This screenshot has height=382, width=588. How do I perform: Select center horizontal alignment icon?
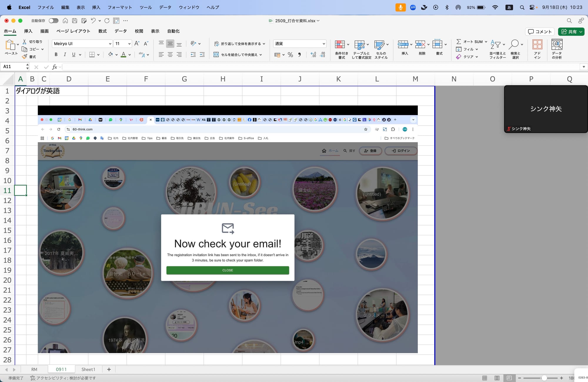170,55
